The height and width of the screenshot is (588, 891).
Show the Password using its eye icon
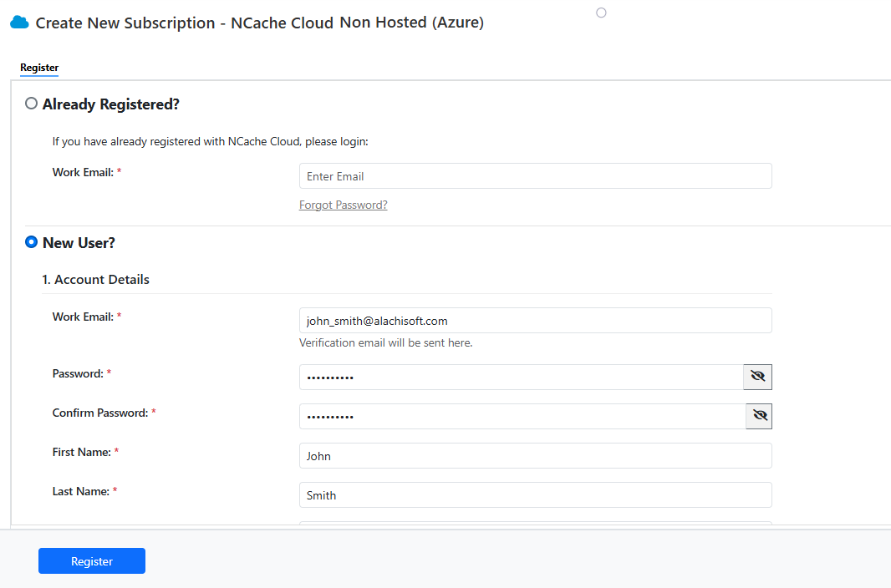pos(758,378)
